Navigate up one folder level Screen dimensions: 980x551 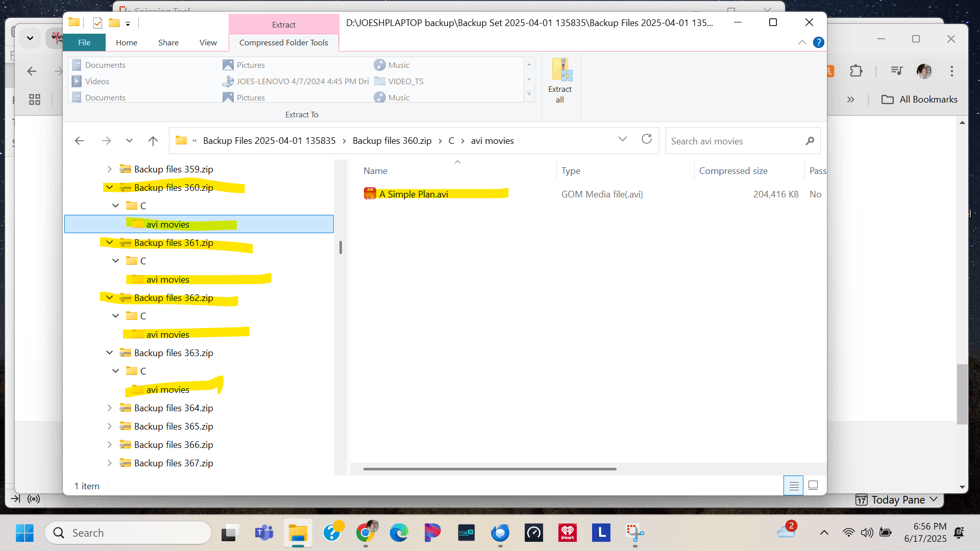click(153, 141)
